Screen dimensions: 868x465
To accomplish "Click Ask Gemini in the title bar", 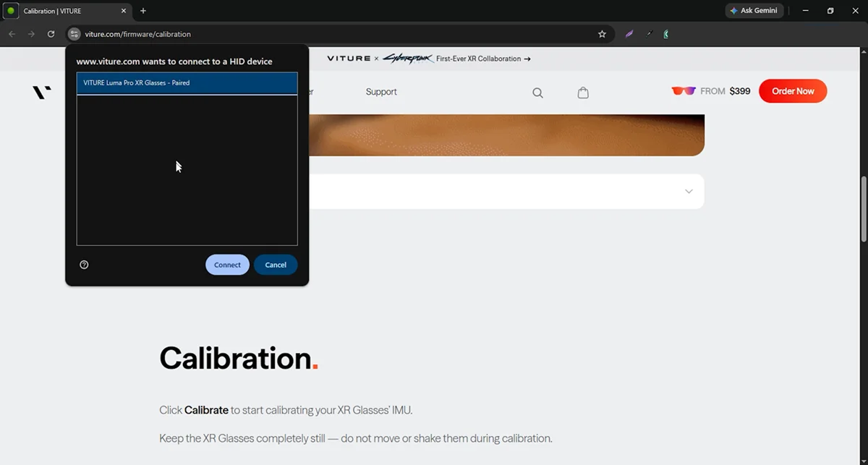I will [754, 11].
